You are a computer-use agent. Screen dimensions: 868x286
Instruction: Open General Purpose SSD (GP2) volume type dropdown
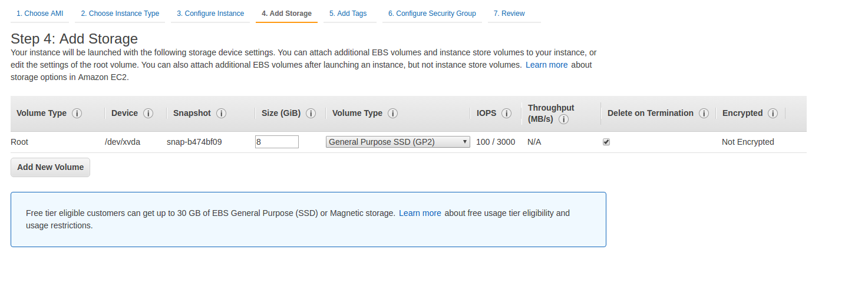click(398, 142)
